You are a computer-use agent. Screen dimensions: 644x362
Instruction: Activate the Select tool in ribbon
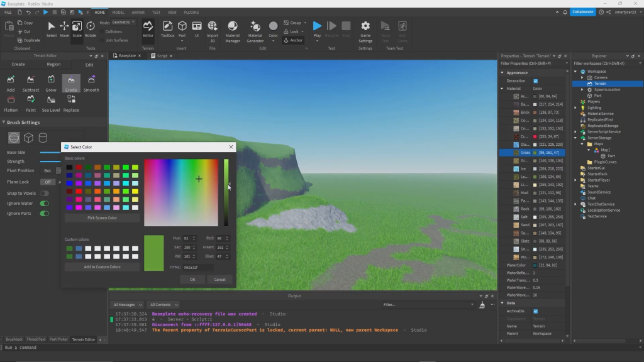52,30
